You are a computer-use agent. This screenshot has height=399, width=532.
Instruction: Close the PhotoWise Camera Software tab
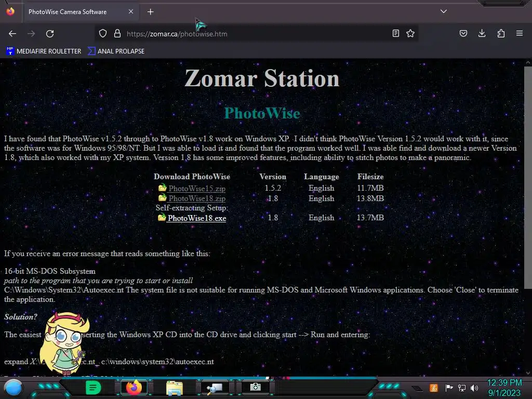131,11
